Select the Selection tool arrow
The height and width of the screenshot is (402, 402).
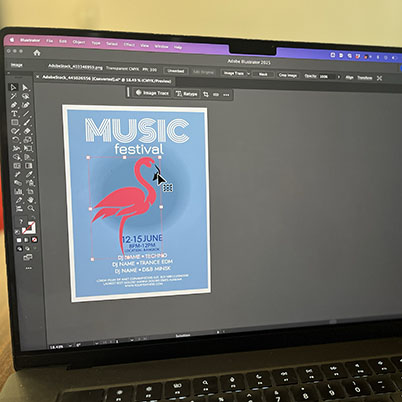(x=13, y=87)
